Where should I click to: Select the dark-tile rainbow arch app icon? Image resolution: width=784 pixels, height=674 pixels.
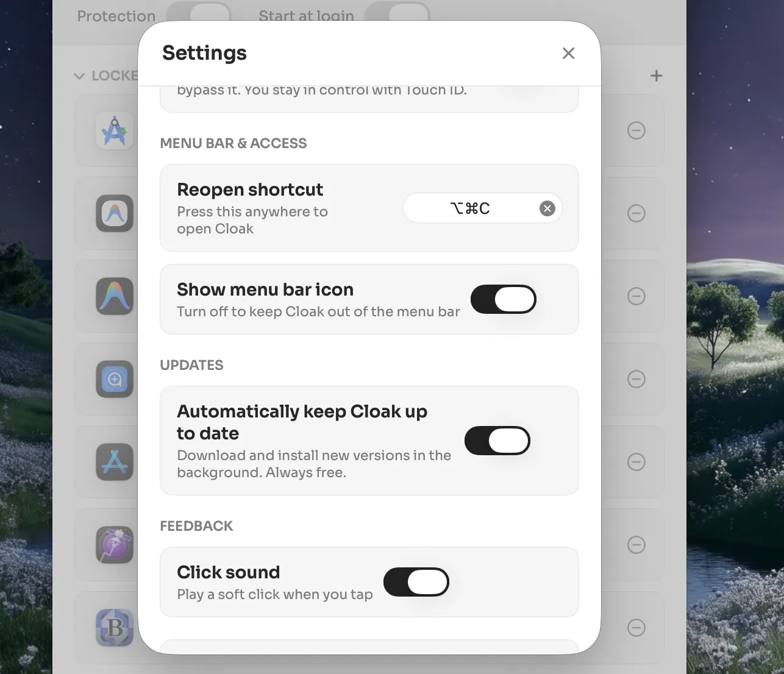[x=115, y=296]
